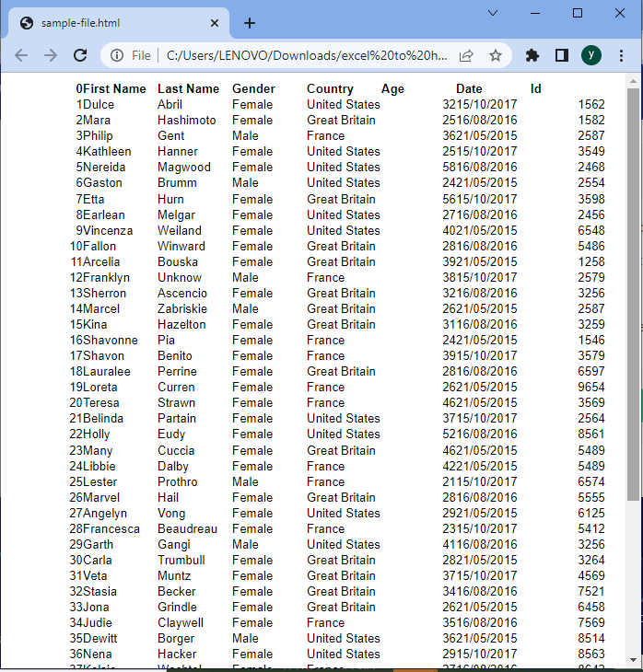Click the 'Hashimoto' last name cell
The width and height of the screenshot is (643, 672).
tap(186, 121)
